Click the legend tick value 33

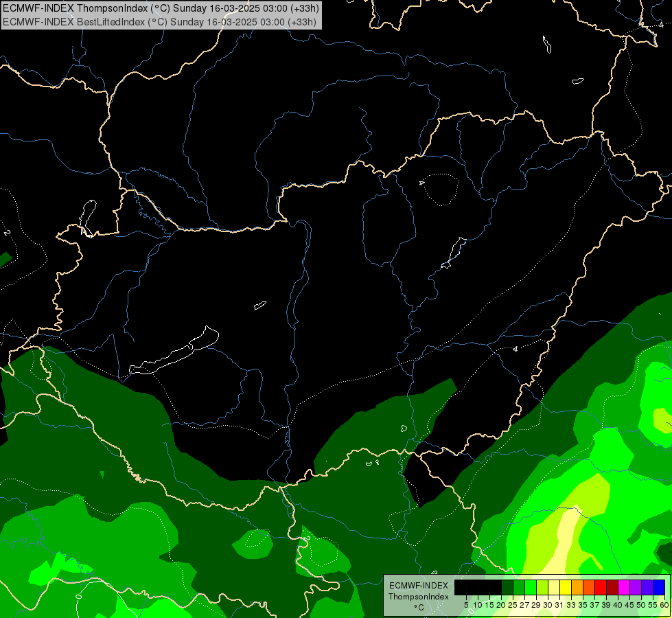pos(571,605)
